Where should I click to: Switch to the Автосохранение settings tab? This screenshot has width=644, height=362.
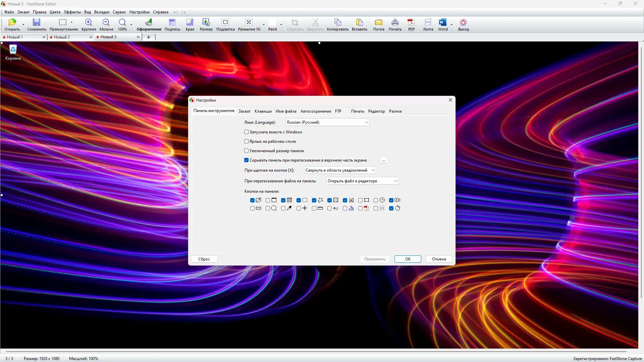pos(316,111)
